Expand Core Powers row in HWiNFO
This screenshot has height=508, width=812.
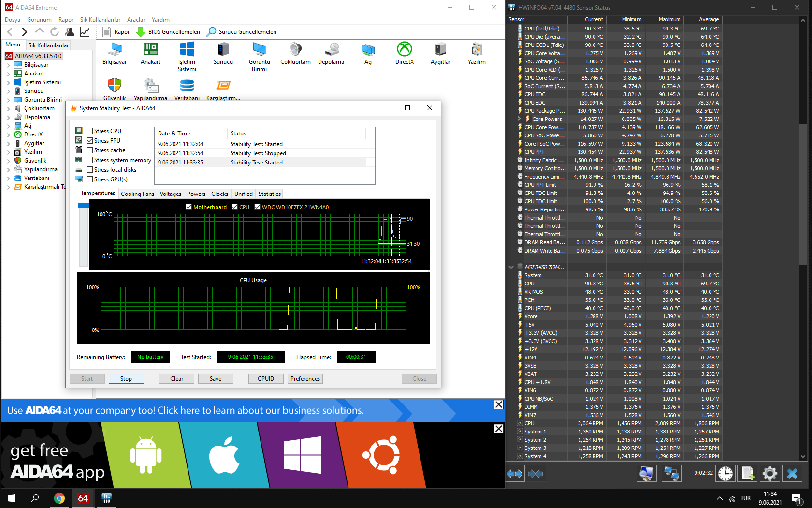coord(519,119)
